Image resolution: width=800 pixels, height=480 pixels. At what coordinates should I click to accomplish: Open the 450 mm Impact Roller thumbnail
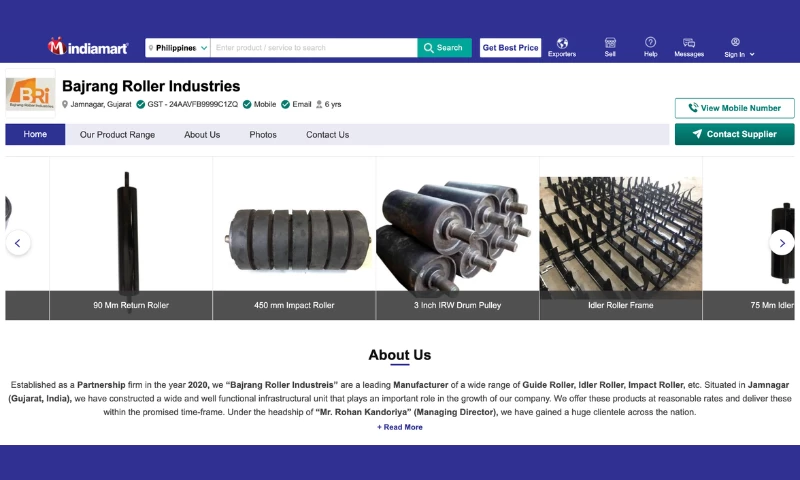(294, 240)
